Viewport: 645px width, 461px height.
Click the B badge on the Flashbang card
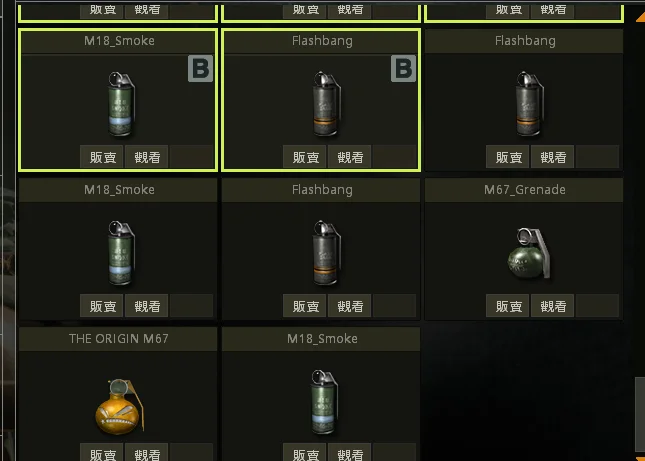coord(403,68)
